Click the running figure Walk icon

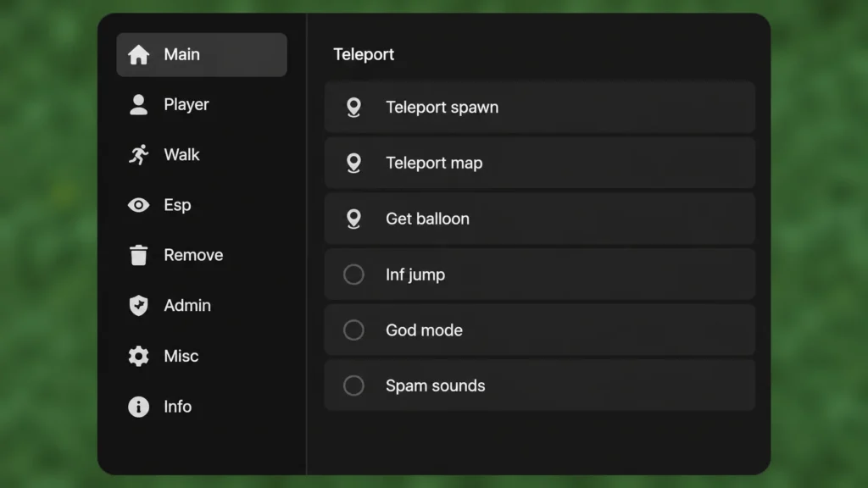pyautogui.click(x=138, y=155)
